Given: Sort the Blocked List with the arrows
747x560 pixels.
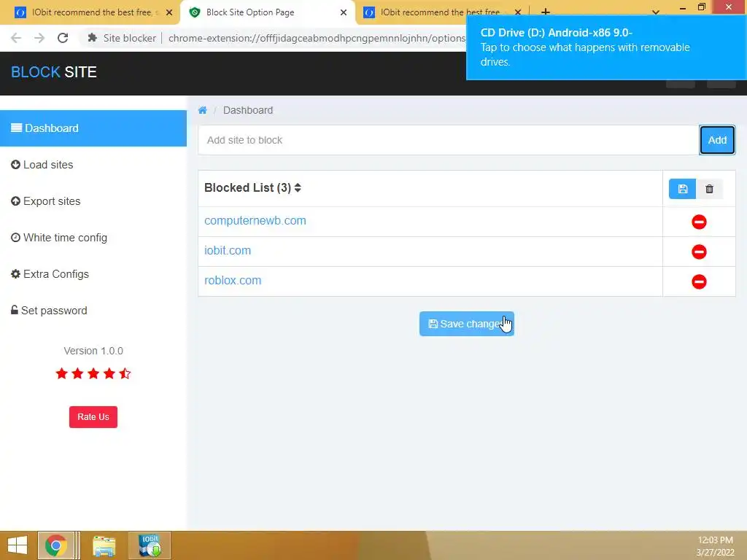Looking at the screenshot, I should [x=298, y=187].
